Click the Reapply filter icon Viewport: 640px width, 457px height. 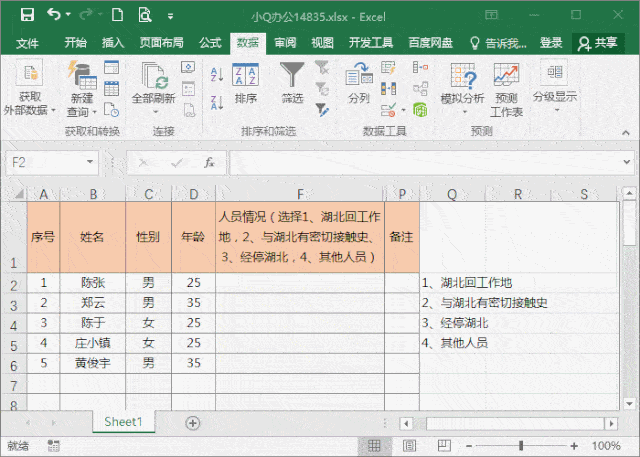tap(322, 89)
